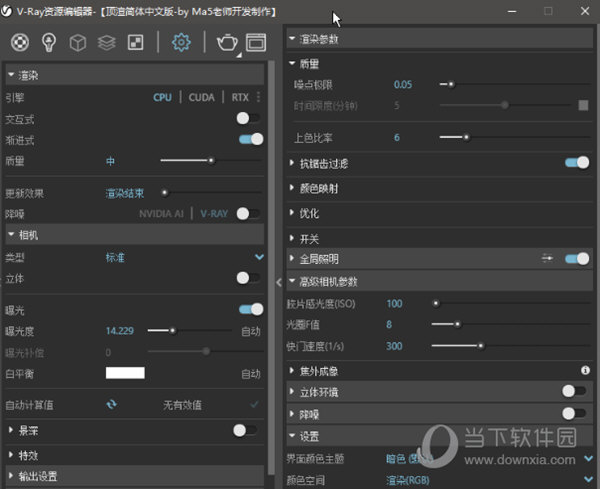Select the CPU engine
The image size is (600, 489).
point(162,97)
